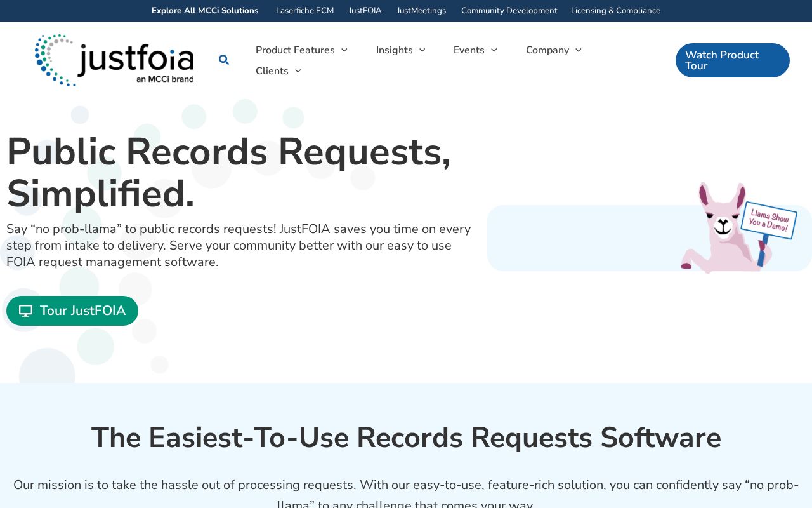The width and height of the screenshot is (812, 508).
Task: Click the JustFOIA logo
Action: coord(114,60)
